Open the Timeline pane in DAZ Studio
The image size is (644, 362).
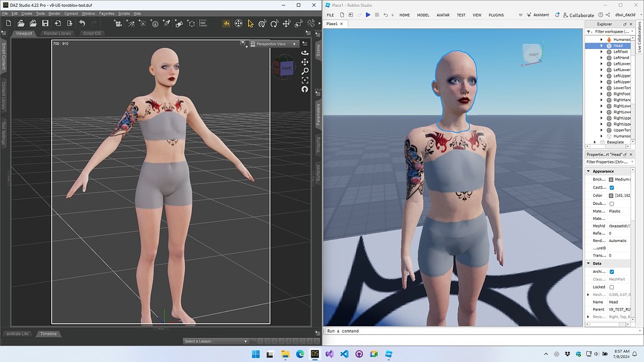48,334
